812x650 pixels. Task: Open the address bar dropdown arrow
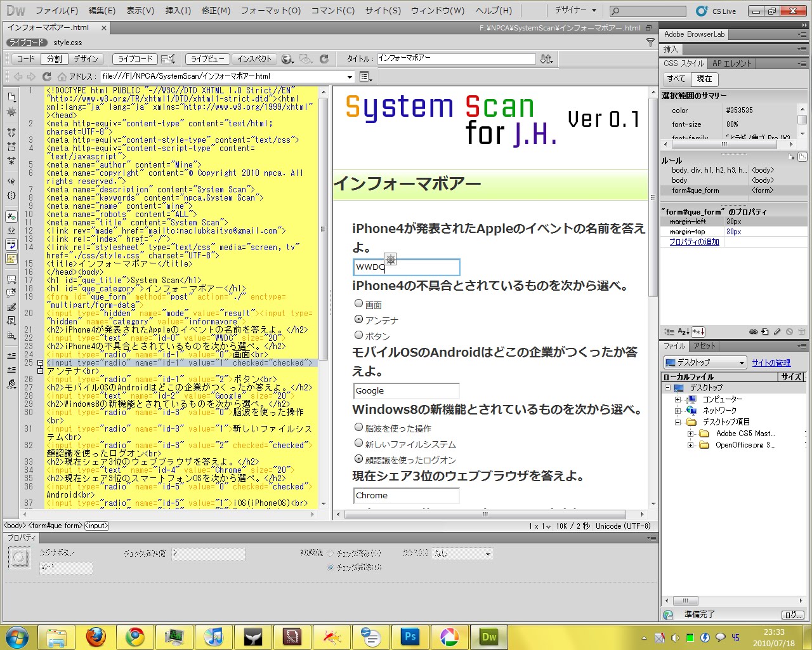point(350,77)
